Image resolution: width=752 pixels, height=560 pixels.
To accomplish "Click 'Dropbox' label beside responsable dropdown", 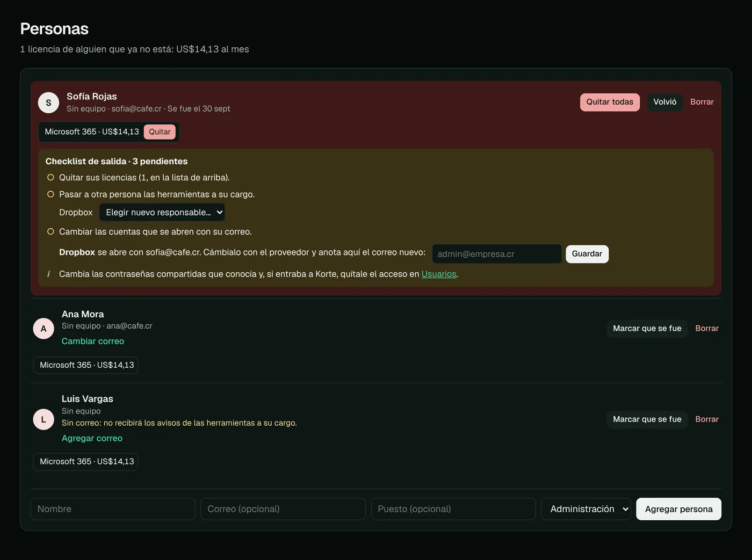I will (76, 213).
